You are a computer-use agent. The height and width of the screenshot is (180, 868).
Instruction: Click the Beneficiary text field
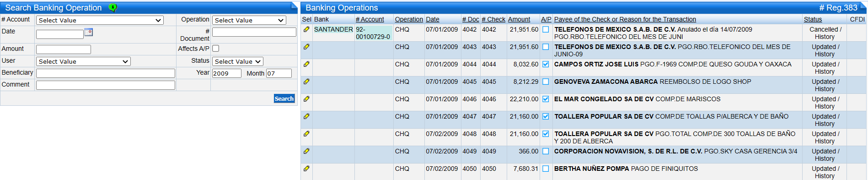click(x=106, y=73)
